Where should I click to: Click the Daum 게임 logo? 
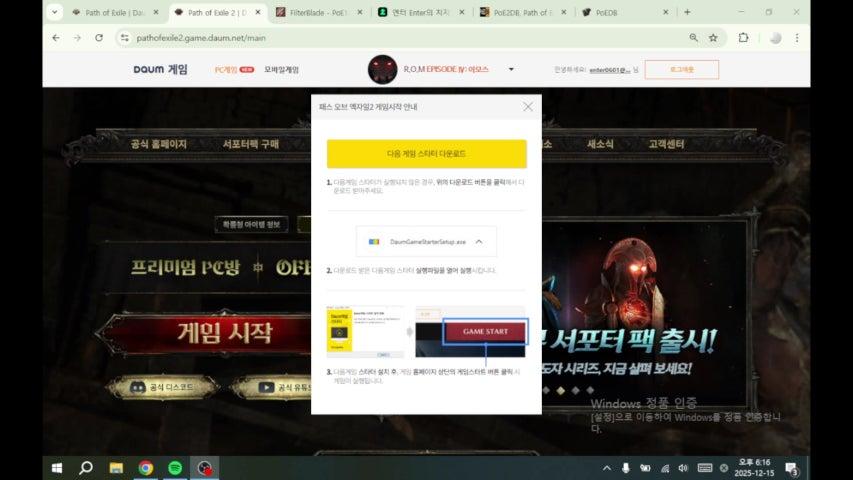coord(160,70)
